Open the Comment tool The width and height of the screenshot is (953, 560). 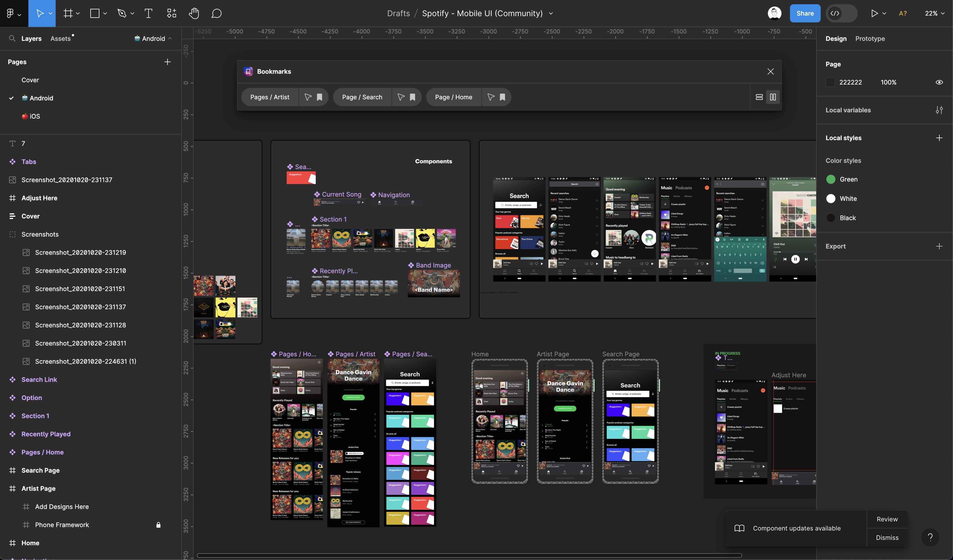pyautogui.click(x=216, y=13)
